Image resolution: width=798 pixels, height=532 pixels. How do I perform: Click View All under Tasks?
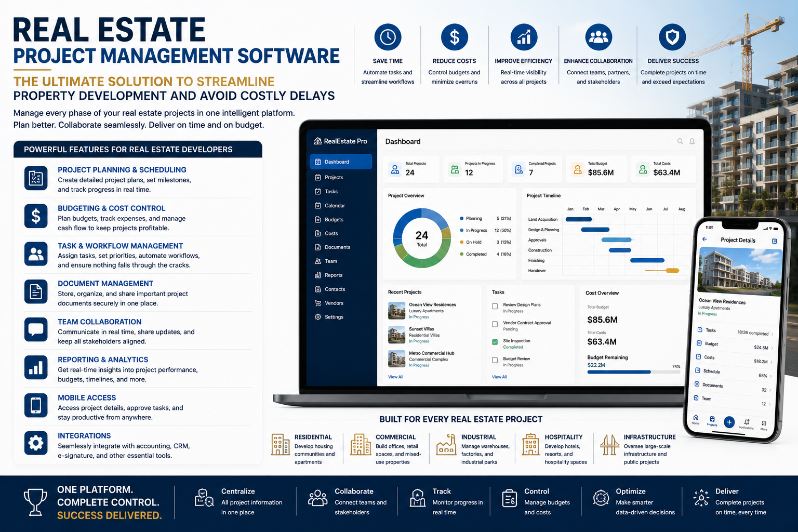(500, 377)
